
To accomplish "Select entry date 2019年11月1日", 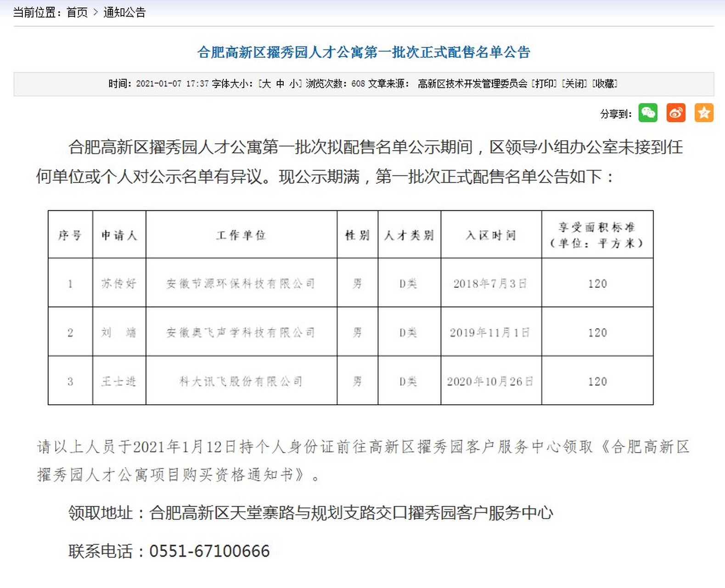I will coord(490,332).
